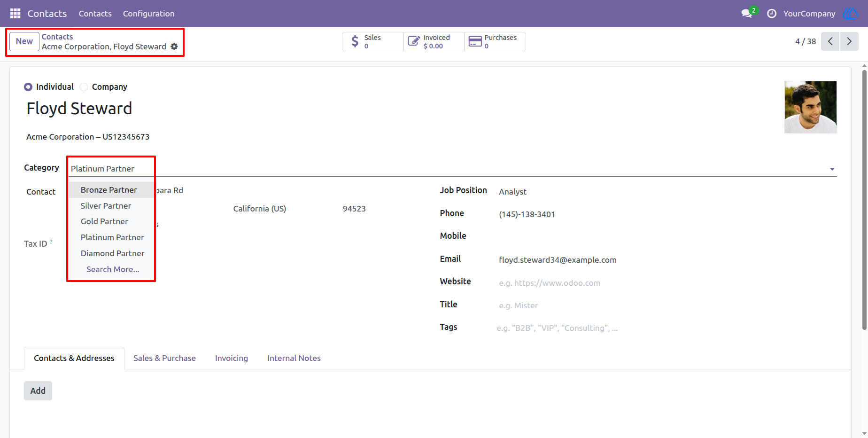Open the gear actions menu beside Floyd Steward

pyautogui.click(x=174, y=47)
